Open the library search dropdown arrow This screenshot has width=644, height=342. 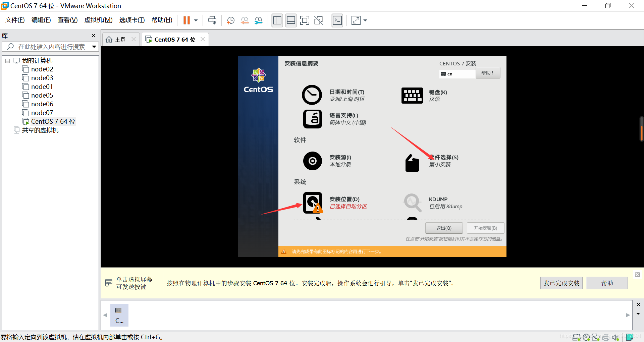[94, 47]
